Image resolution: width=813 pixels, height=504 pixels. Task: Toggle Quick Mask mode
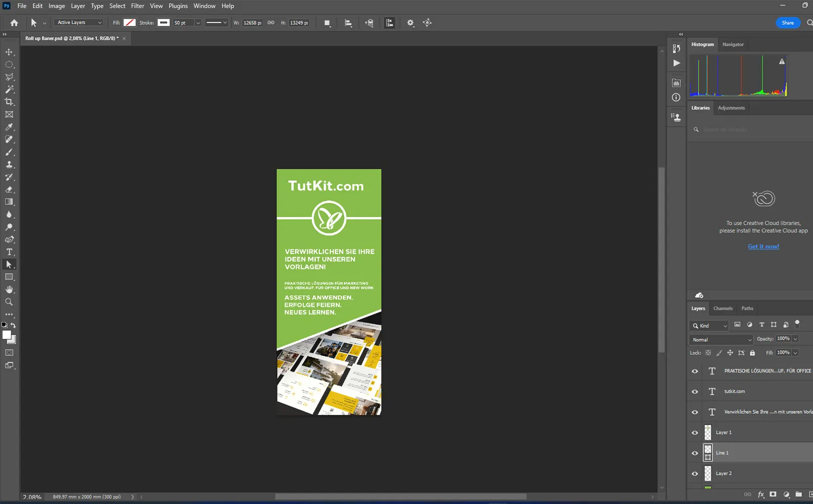pyautogui.click(x=9, y=353)
